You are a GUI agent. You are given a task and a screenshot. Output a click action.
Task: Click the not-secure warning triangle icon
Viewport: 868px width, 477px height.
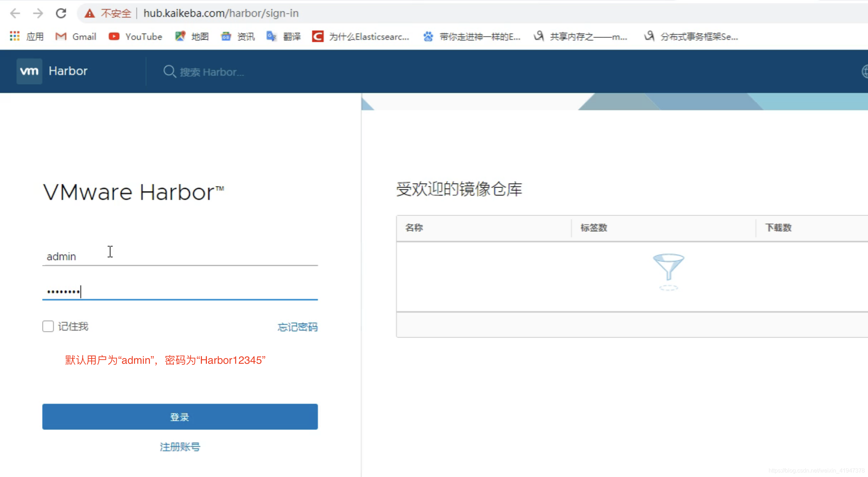click(89, 13)
